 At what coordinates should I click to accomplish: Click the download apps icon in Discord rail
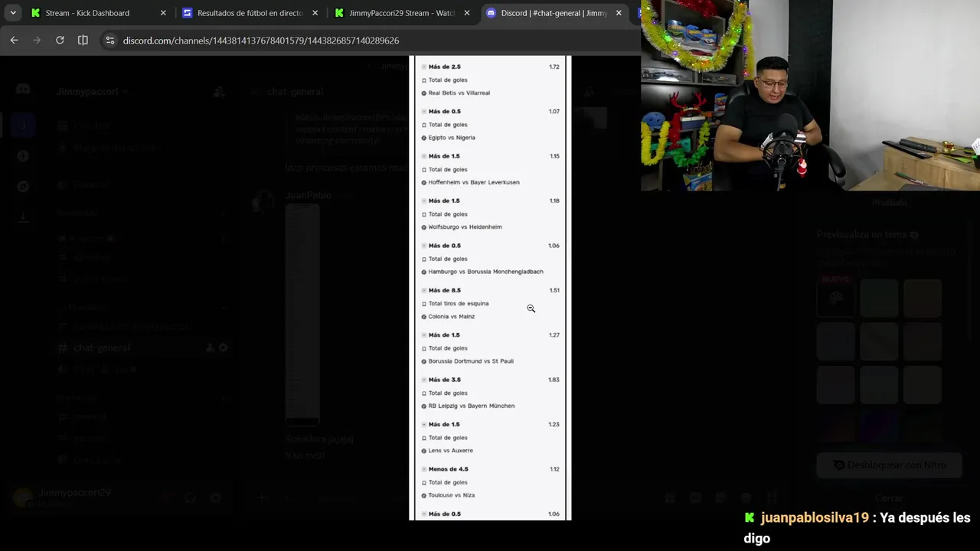[x=23, y=217]
